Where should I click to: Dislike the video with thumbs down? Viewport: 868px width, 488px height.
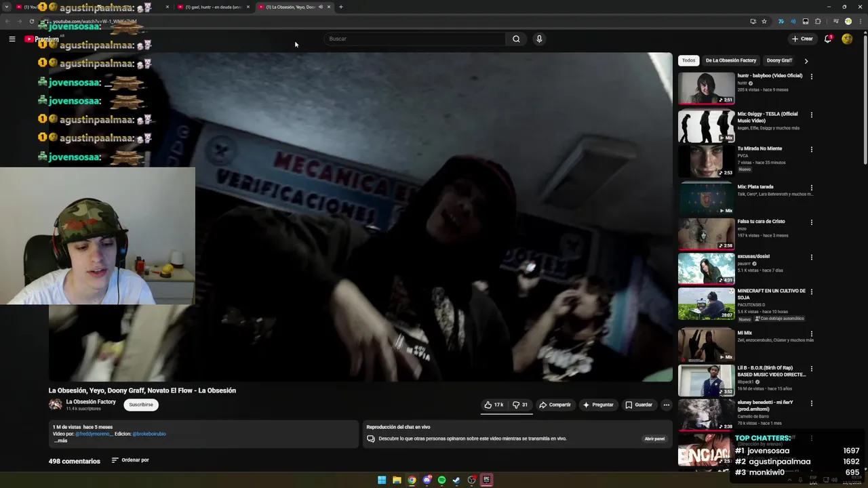[x=520, y=405]
